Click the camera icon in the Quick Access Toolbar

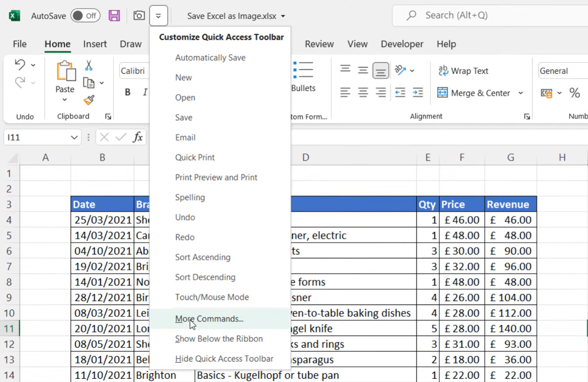coord(139,15)
